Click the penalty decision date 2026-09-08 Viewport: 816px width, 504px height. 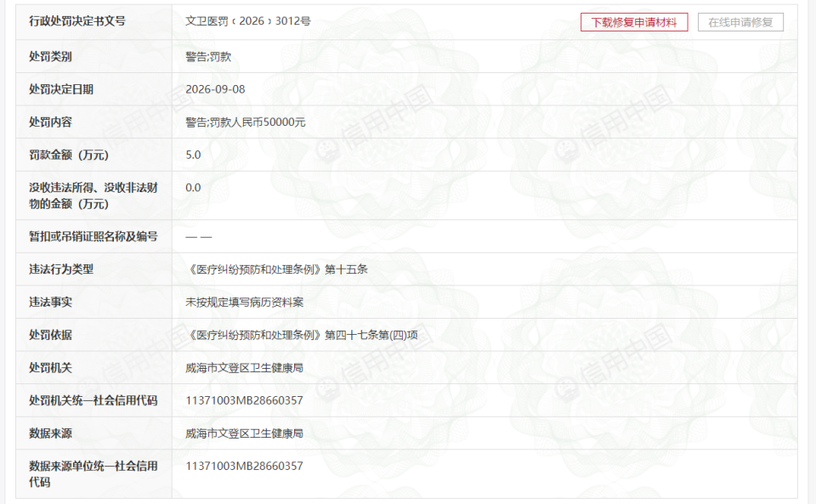click(x=215, y=89)
